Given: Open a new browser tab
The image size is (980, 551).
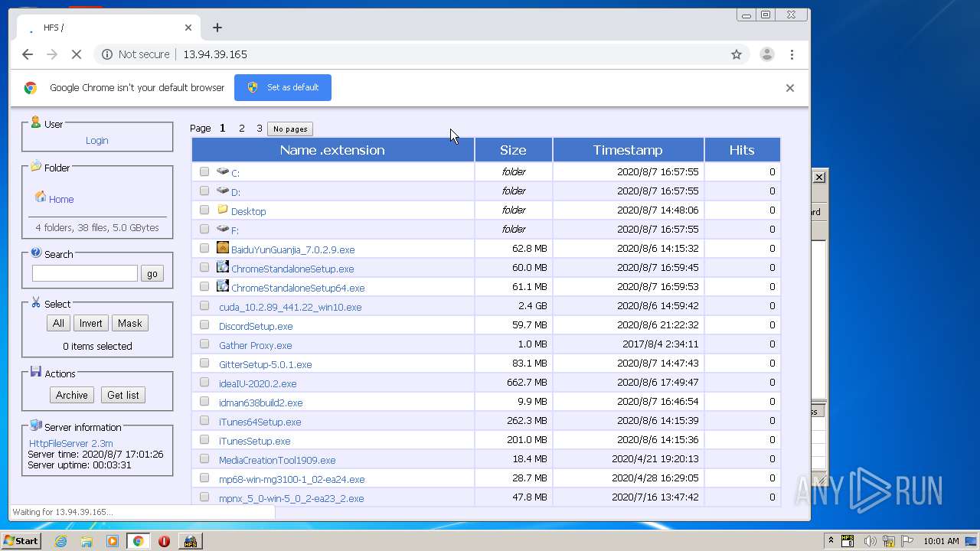Looking at the screenshot, I should 217,28.
